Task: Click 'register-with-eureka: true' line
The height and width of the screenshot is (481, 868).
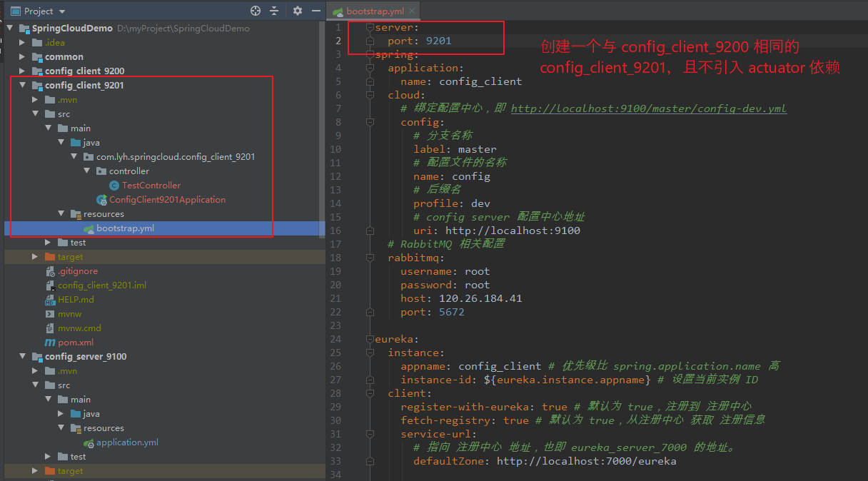Action: click(484, 407)
